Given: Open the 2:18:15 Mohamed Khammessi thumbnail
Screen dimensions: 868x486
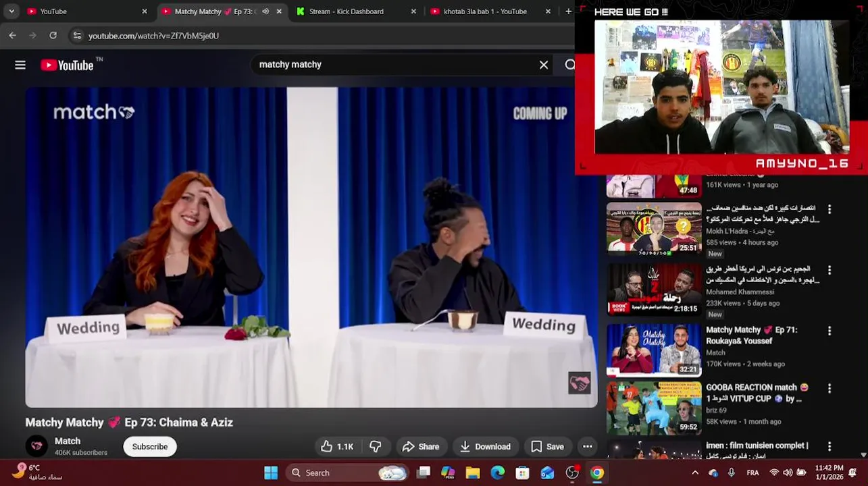Looking at the screenshot, I should 654,290.
